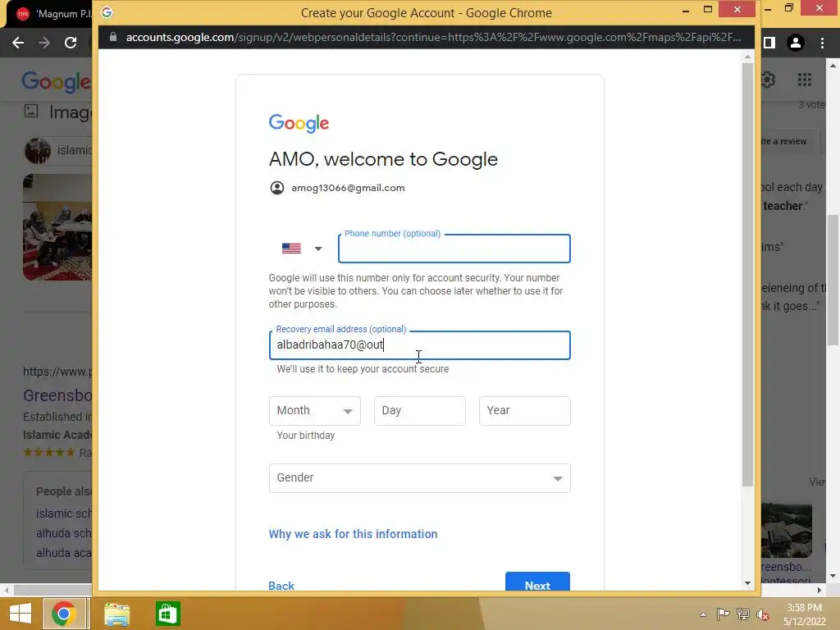
Task: Open Windows Start button
Action: click(x=21, y=614)
